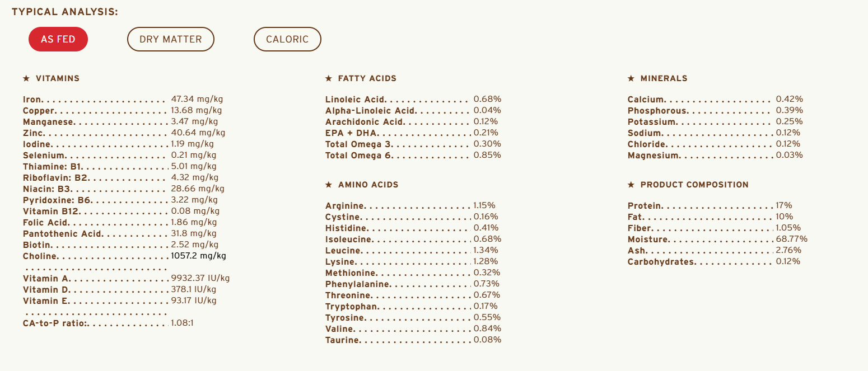Image resolution: width=868 pixels, height=371 pixels.
Task: Click the star icon beside Fatty Acids
Action: pyautogui.click(x=329, y=78)
